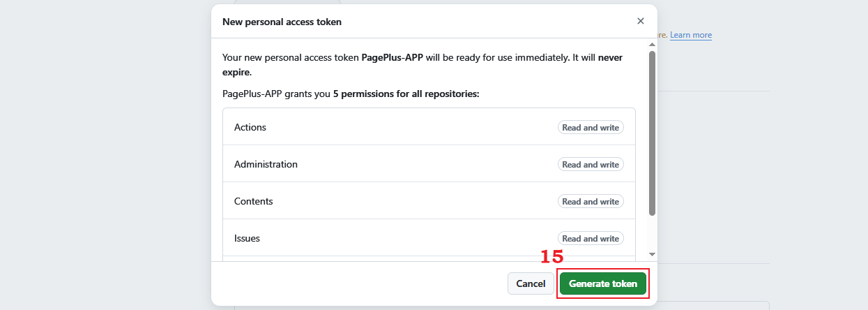Viewport: 868px width, 310px height.
Task: Select the Contents permission row label
Action: [x=254, y=201]
